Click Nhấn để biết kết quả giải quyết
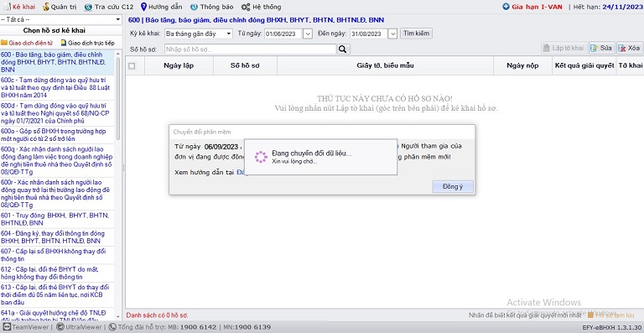This screenshot has width=644, height=333. tap(526, 315)
